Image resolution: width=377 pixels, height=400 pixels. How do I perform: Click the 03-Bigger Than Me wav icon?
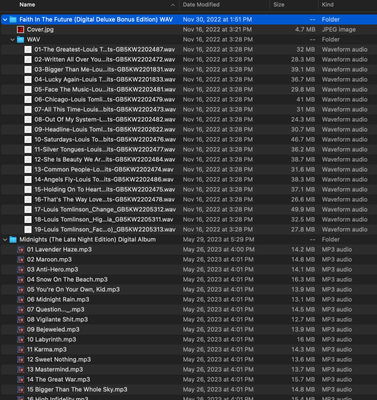click(x=28, y=70)
